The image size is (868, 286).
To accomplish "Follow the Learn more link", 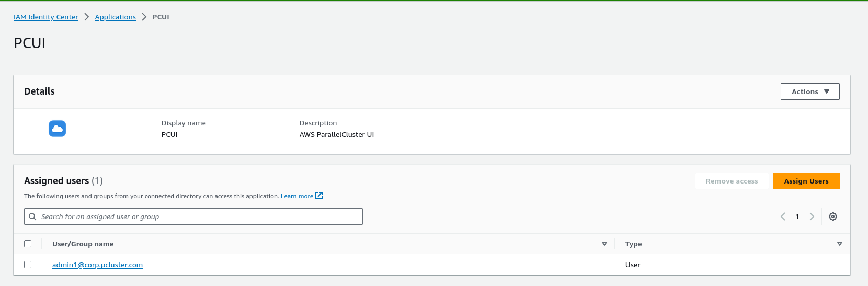I will click(296, 196).
